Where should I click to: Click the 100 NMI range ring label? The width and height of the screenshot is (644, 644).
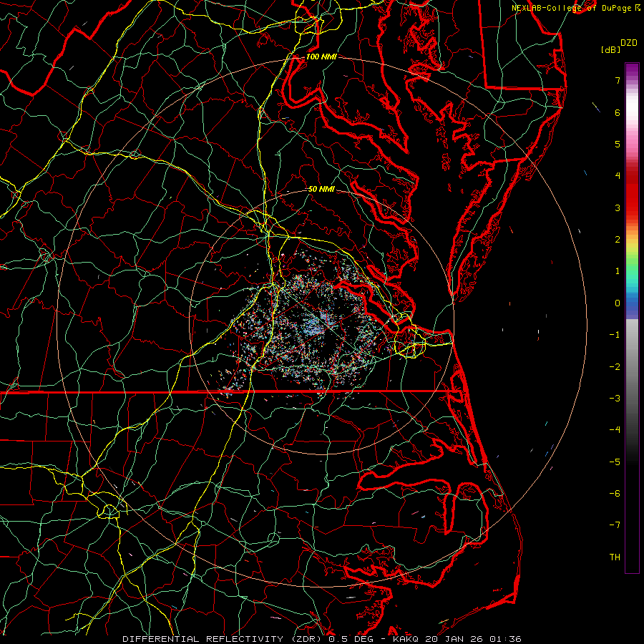pos(321,57)
